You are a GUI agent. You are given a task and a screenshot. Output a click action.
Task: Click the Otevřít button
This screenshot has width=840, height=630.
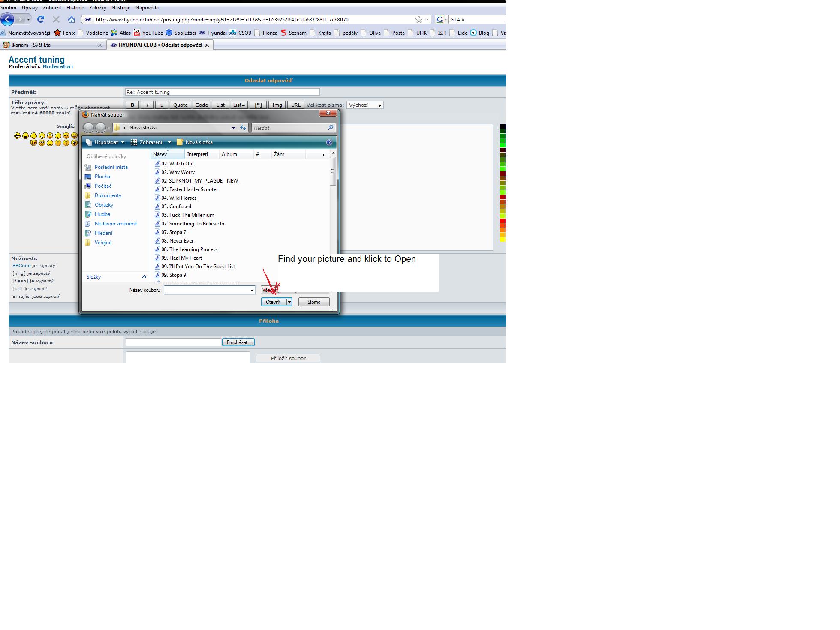273,302
